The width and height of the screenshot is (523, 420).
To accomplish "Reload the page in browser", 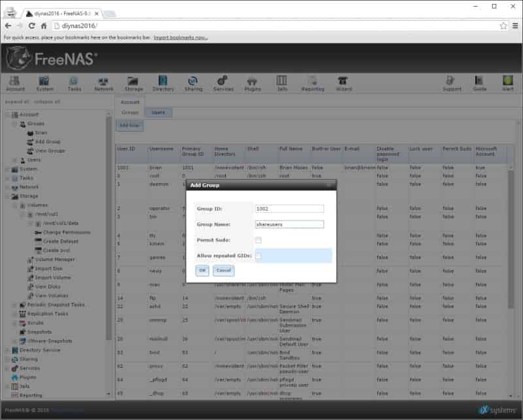I will [x=31, y=26].
